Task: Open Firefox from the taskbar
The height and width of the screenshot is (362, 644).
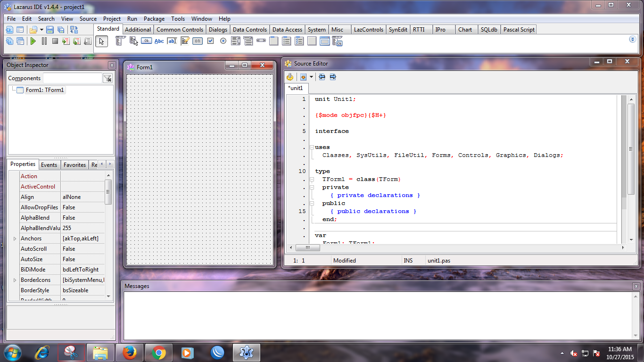Action: [x=129, y=353]
